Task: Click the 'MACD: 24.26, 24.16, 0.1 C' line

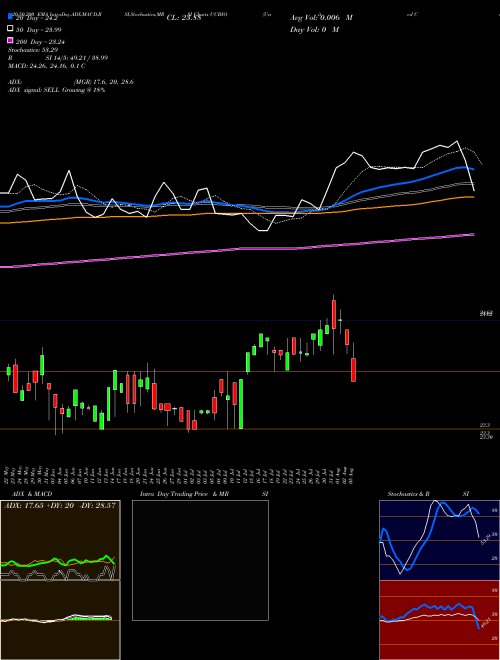Action: pos(47,66)
